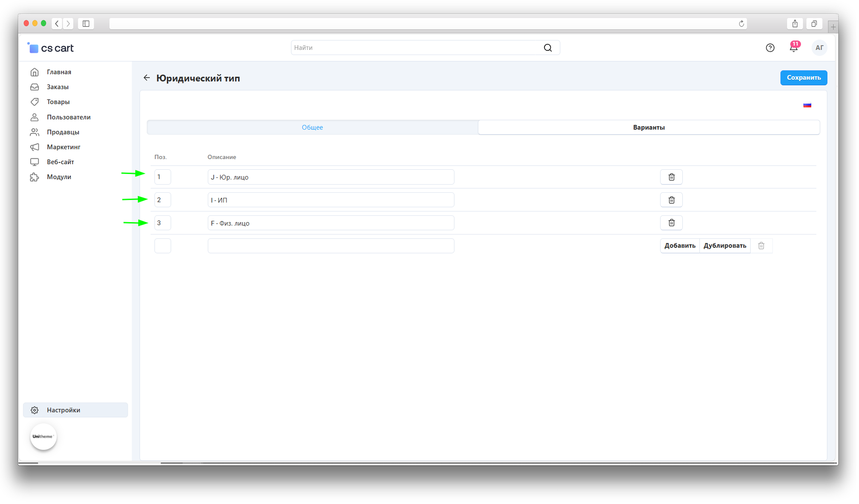This screenshot has height=504, width=859.
Task: Click the back arrow next to Юридический тип
Action: coord(147,78)
